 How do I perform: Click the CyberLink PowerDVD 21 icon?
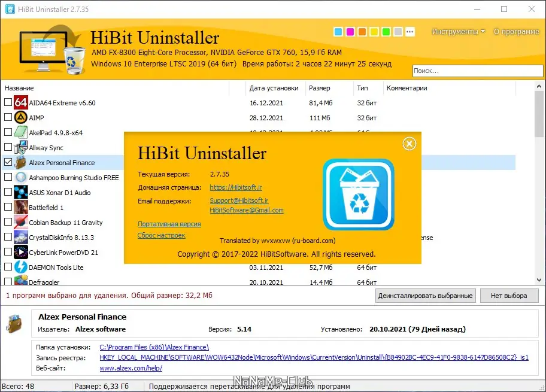point(21,252)
